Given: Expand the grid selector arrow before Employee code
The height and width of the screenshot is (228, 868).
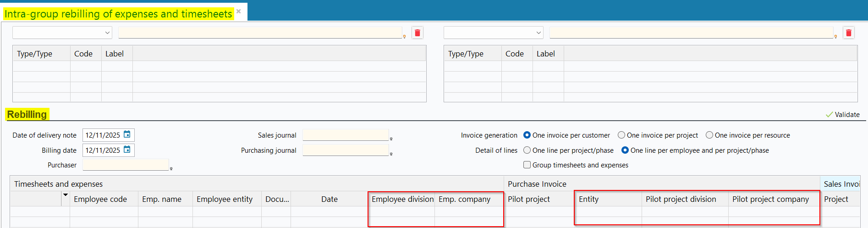Looking at the screenshot, I should click(66, 195).
